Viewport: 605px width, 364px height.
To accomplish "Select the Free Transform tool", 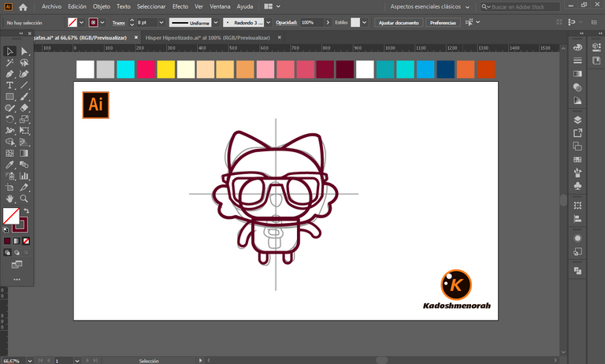I will click(x=24, y=131).
